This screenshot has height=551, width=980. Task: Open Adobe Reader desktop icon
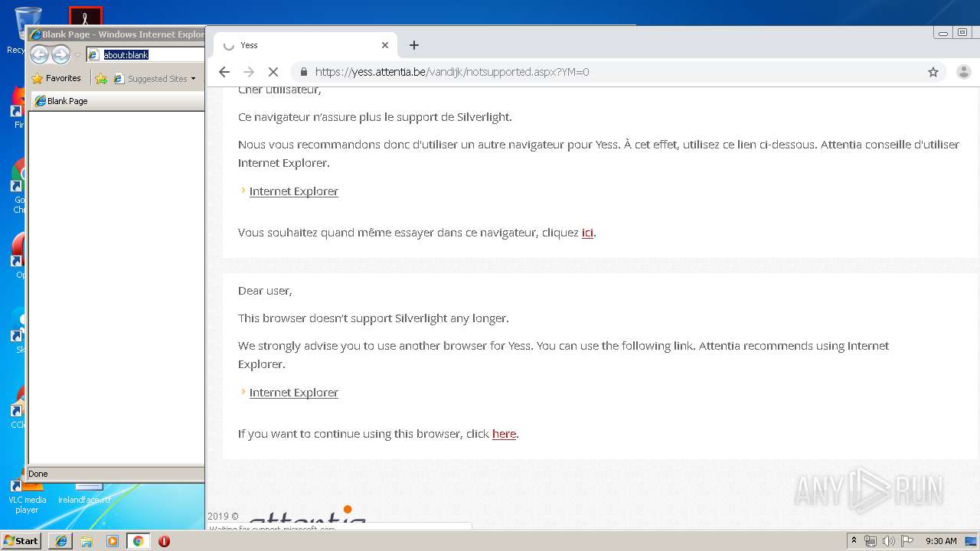(85, 16)
